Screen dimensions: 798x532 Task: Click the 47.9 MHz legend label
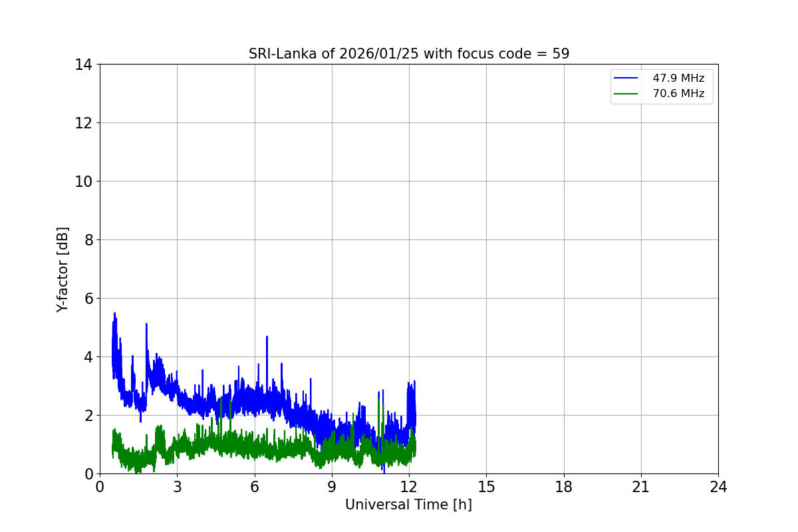pyautogui.click(x=678, y=78)
